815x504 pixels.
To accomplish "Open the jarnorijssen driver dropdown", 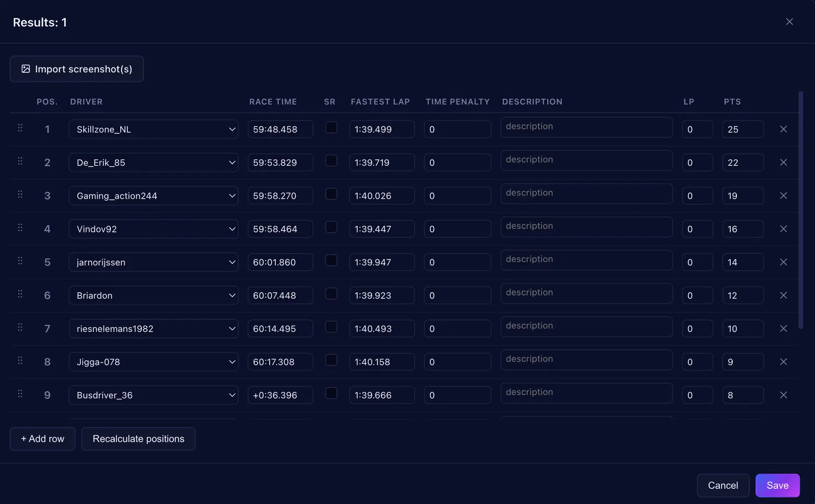I will (x=154, y=262).
